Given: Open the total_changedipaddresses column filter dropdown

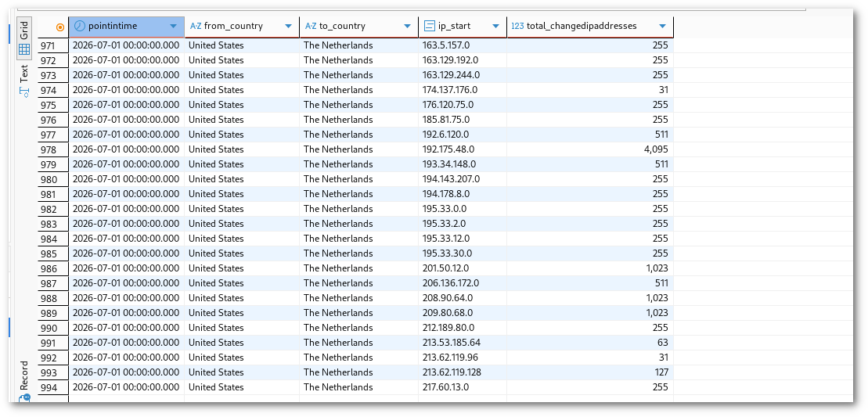Looking at the screenshot, I should [663, 27].
